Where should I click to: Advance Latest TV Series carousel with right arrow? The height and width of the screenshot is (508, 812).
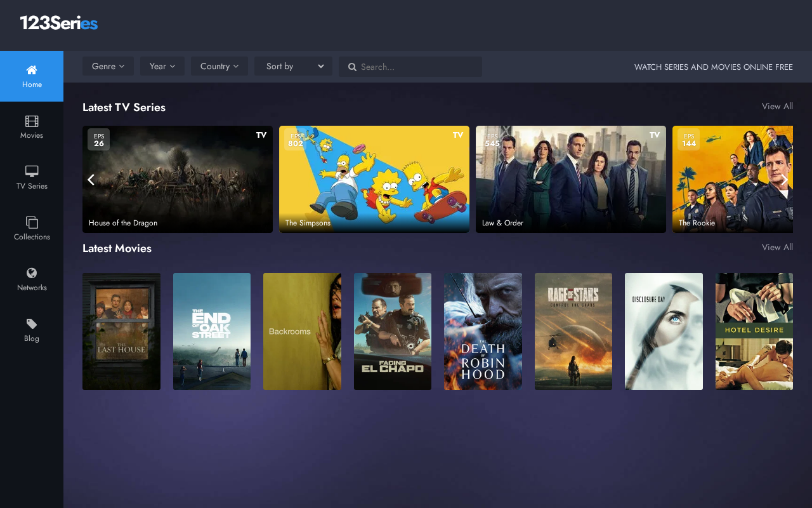point(784,180)
